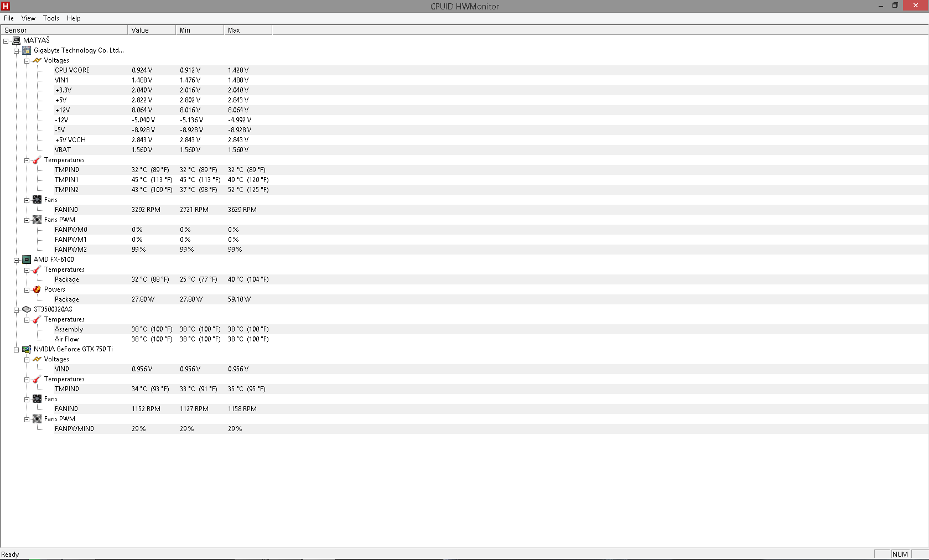Click the Gigabyte Fans icon

click(37, 200)
